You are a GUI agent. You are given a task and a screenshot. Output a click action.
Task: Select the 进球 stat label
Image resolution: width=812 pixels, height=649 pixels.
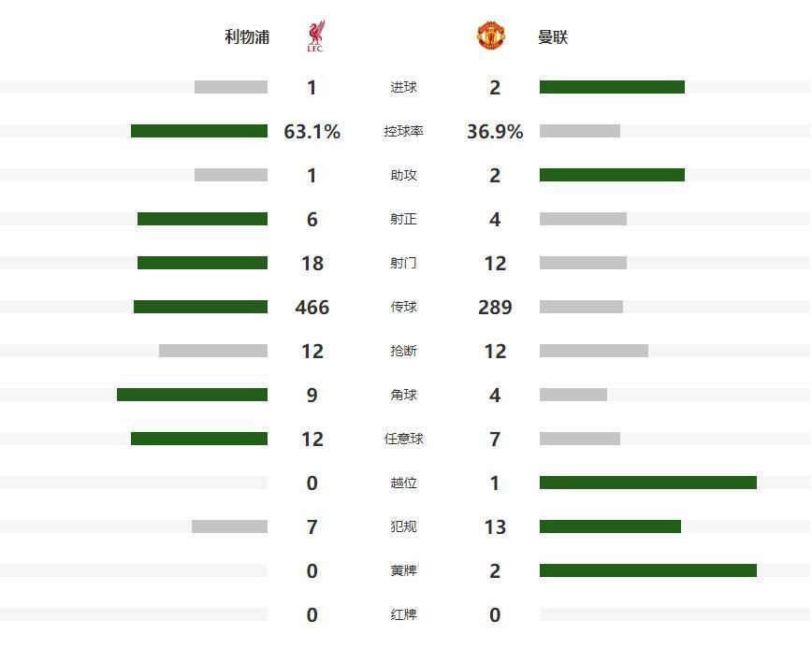403,88
